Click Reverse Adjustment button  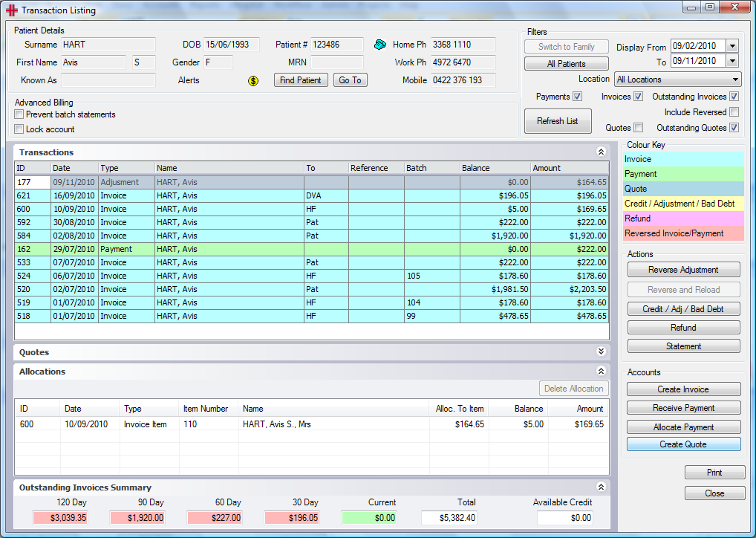pyautogui.click(x=684, y=270)
